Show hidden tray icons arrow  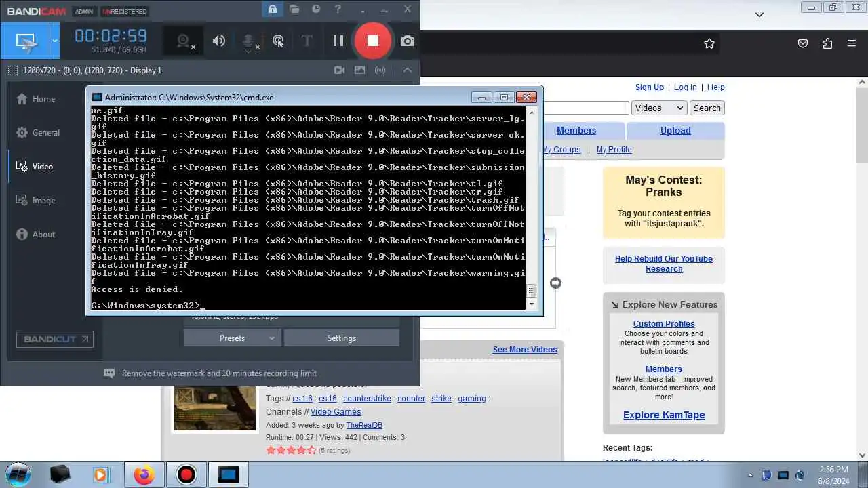pos(750,475)
